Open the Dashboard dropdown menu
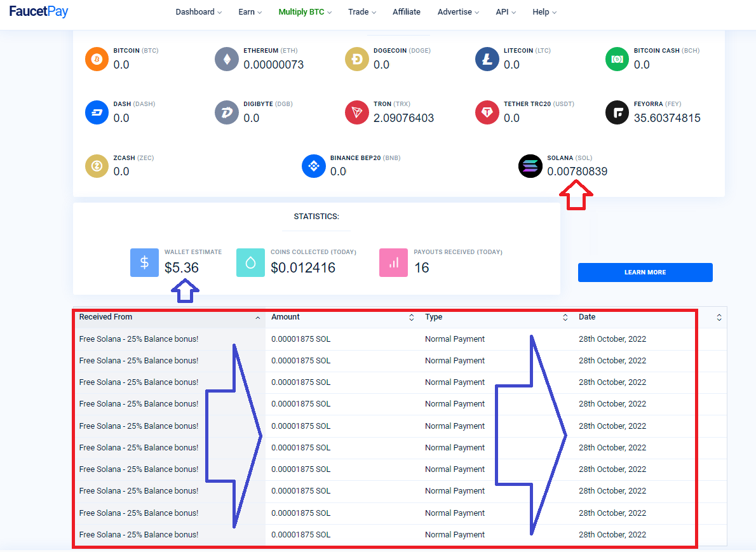 tap(199, 12)
